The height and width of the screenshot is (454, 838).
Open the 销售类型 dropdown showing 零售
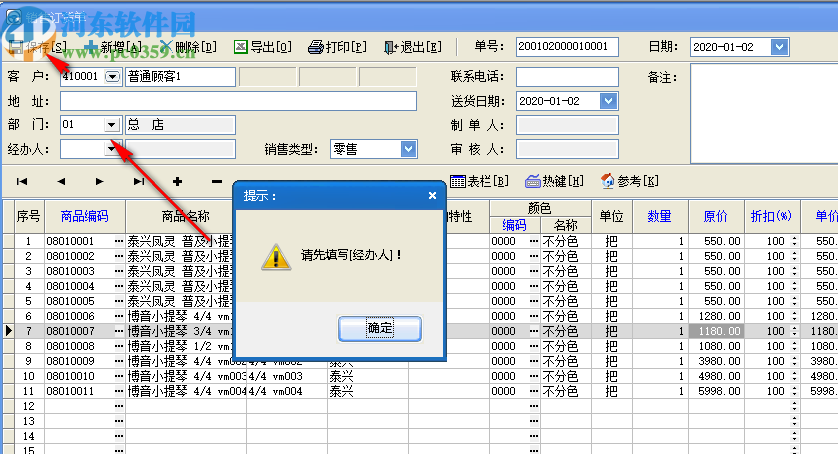pos(408,149)
